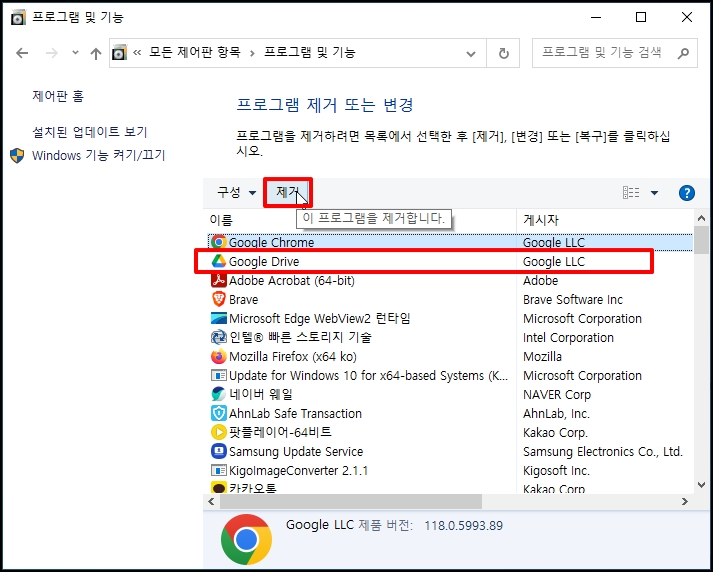Click the Mozilla Firefox icon
This screenshot has width=713, height=572.
pyautogui.click(x=219, y=356)
